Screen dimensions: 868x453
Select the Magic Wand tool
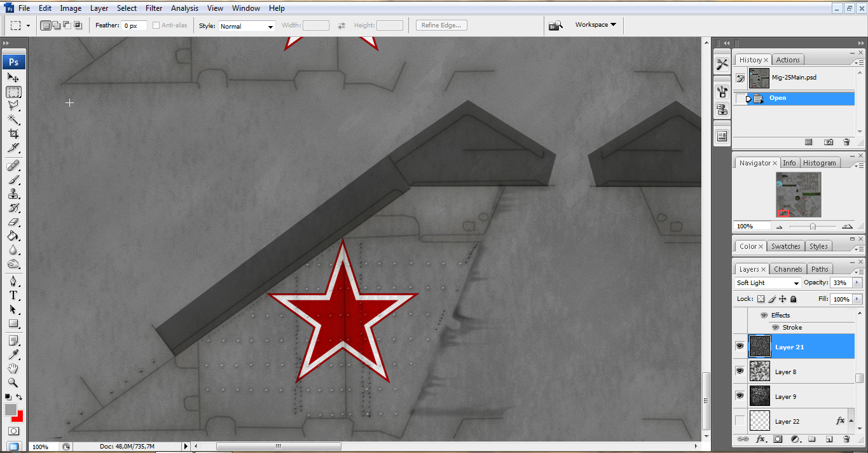coord(13,120)
